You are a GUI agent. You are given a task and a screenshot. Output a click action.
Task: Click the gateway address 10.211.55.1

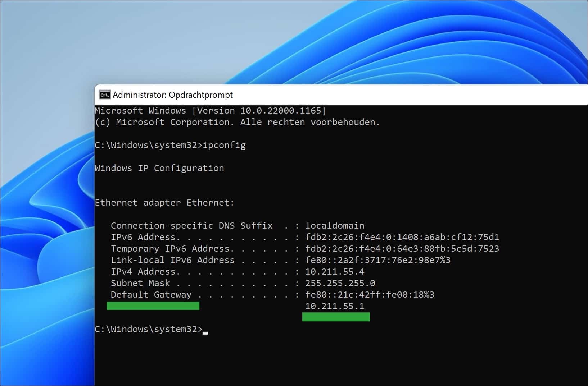(335, 306)
